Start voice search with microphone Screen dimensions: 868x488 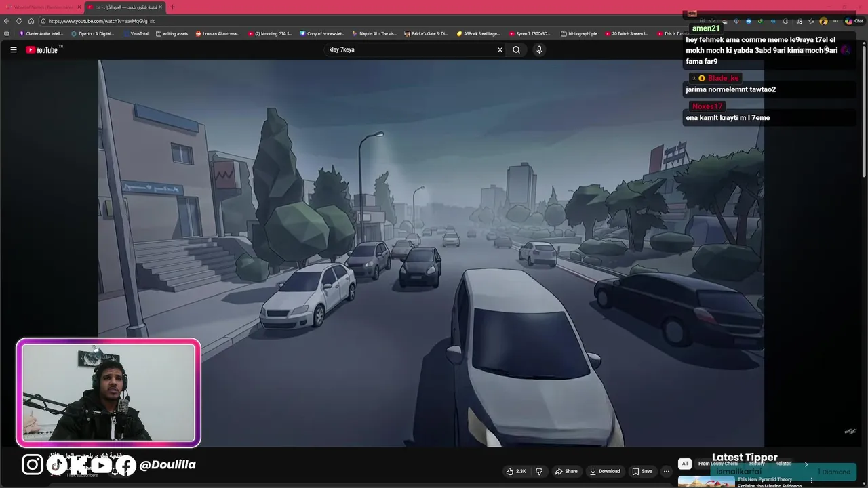pyautogui.click(x=539, y=49)
